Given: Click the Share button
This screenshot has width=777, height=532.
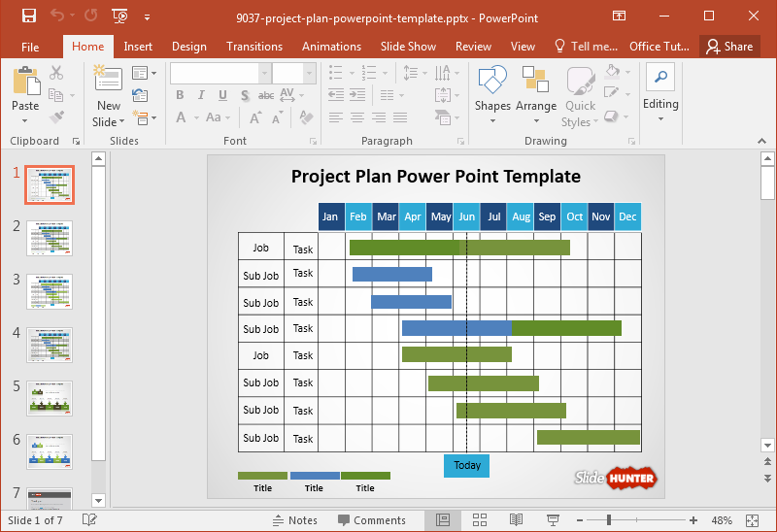Looking at the screenshot, I should click(728, 47).
